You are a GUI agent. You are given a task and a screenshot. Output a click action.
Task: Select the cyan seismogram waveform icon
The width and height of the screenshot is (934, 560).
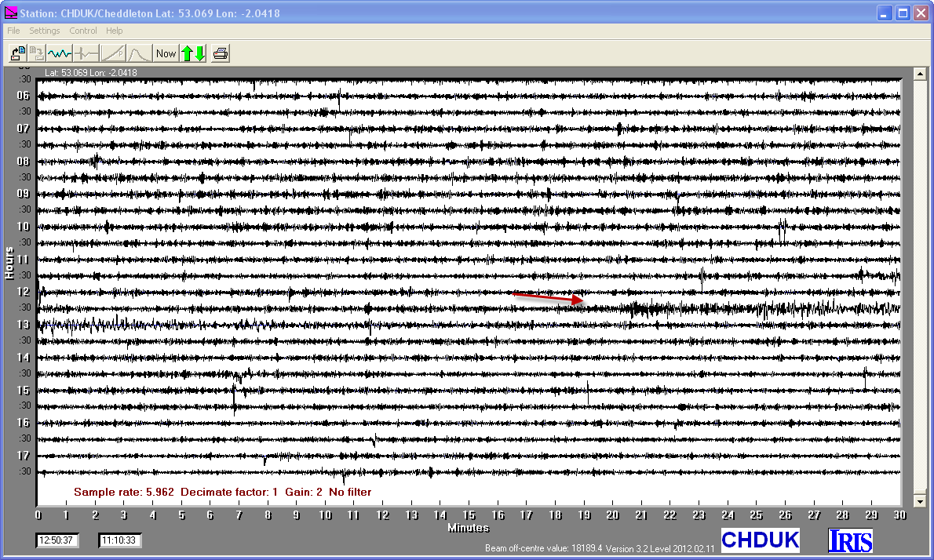point(60,53)
